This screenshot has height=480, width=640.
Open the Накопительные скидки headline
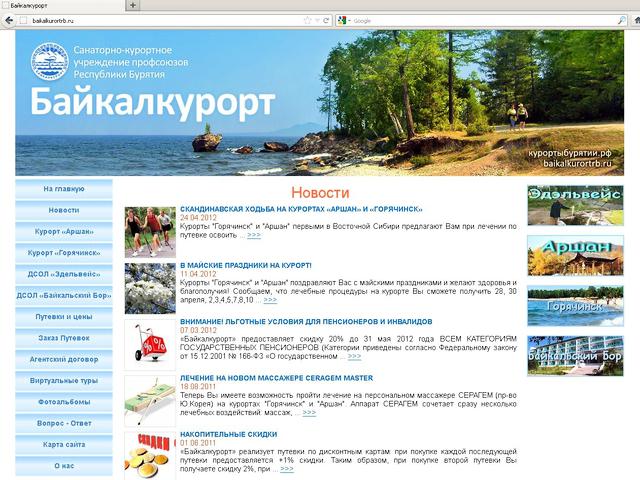tap(229, 434)
